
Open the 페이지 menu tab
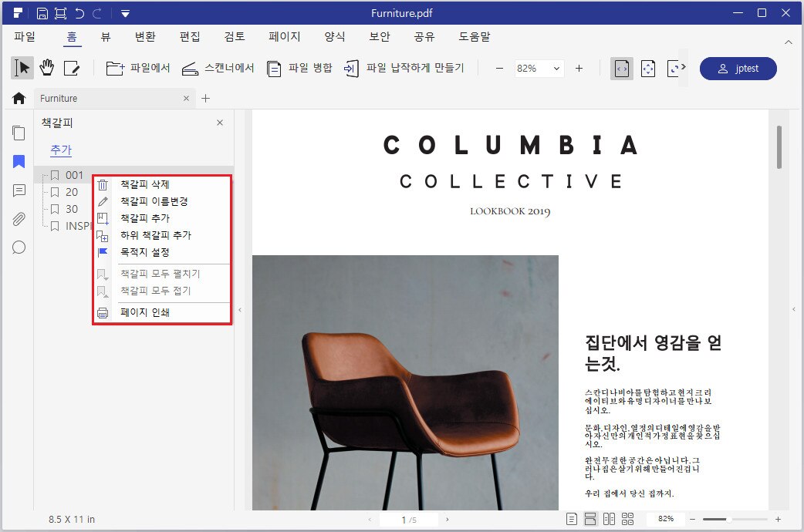(x=285, y=37)
